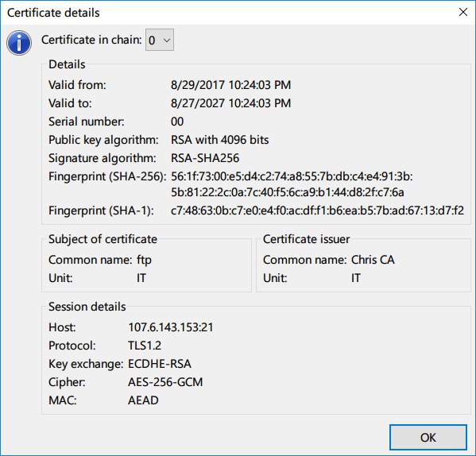This screenshot has height=456, width=476.
Task: Click the issuer common name Chris CA
Action: click(373, 260)
